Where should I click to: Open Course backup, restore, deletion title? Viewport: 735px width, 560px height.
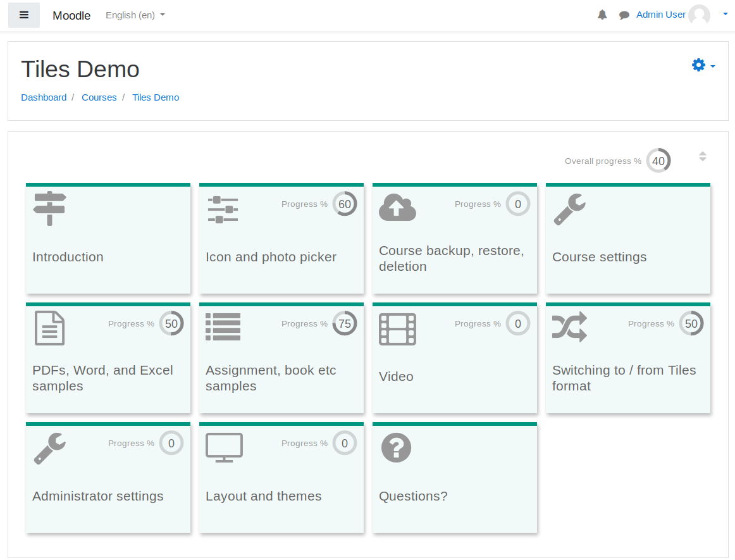click(452, 258)
